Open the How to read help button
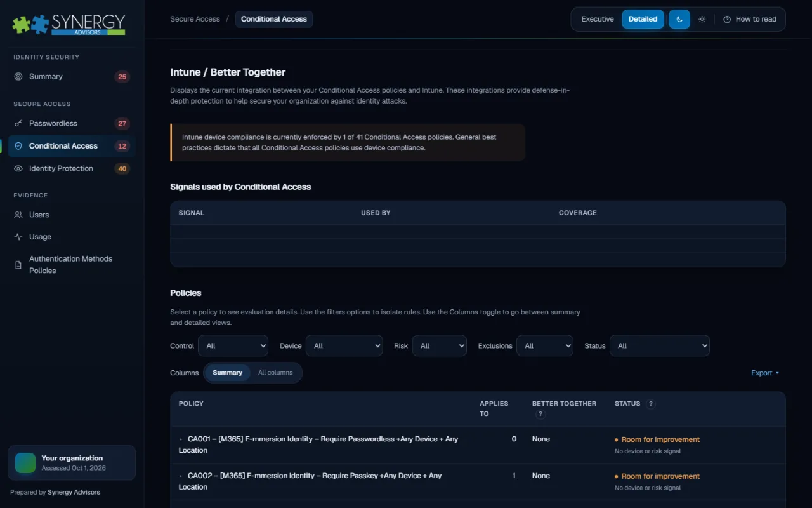Viewport: 812px width, 508px height. [750, 19]
